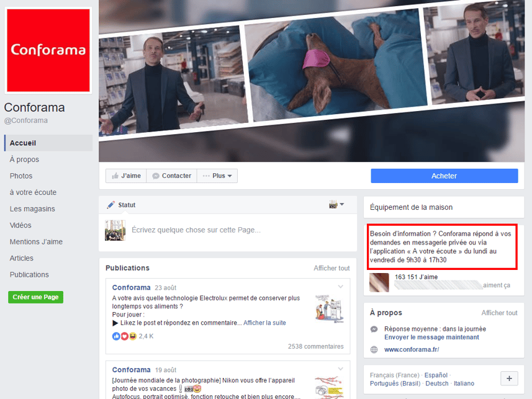Click the heart reaction icon on first post
Image resolution: width=532 pixels, height=399 pixels.
(125, 336)
